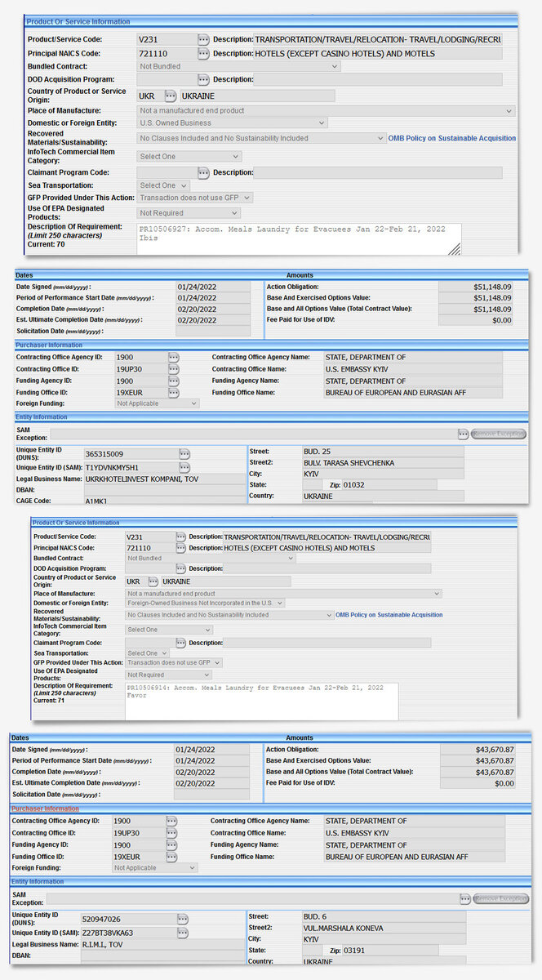Screen dimensions: 542x980
Task: Click the UKRHOTELINVEST KOMPANI, TOV business name
Action: (x=163, y=479)
